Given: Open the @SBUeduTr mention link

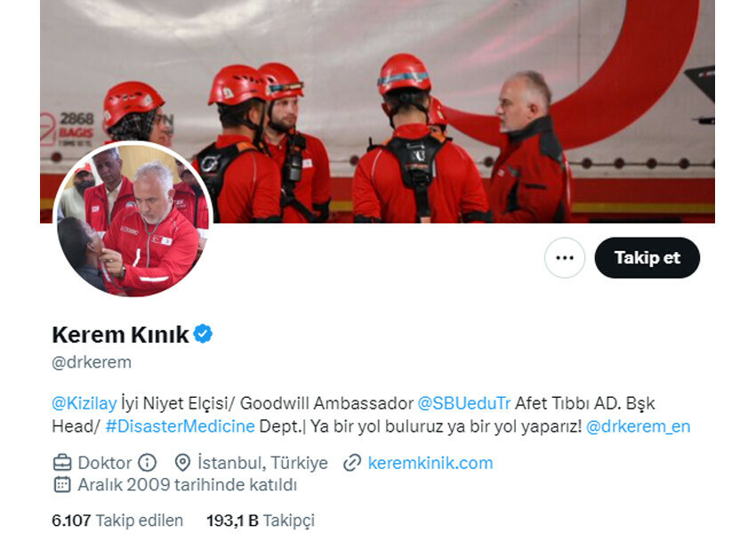Looking at the screenshot, I should 463,403.
